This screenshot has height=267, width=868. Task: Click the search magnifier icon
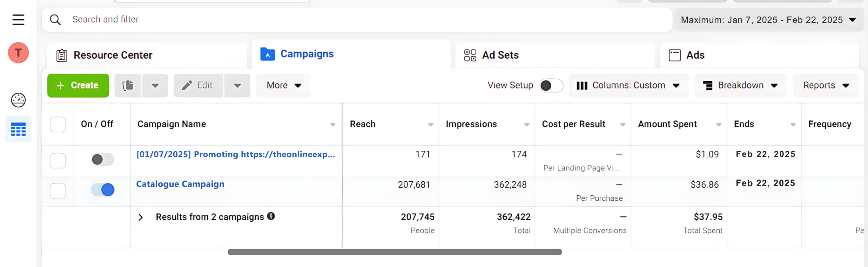point(55,20)
